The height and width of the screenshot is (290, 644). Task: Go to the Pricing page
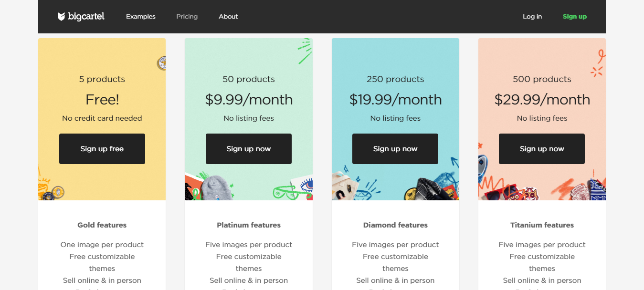point(187,17)
